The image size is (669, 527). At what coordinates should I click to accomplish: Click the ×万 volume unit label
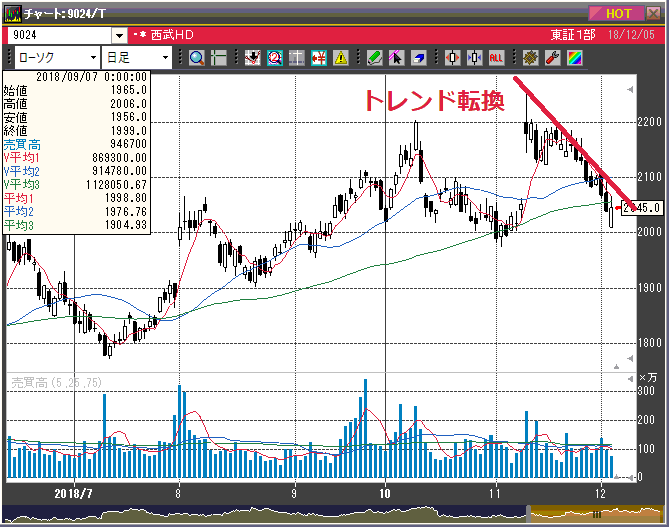[648, 378]
